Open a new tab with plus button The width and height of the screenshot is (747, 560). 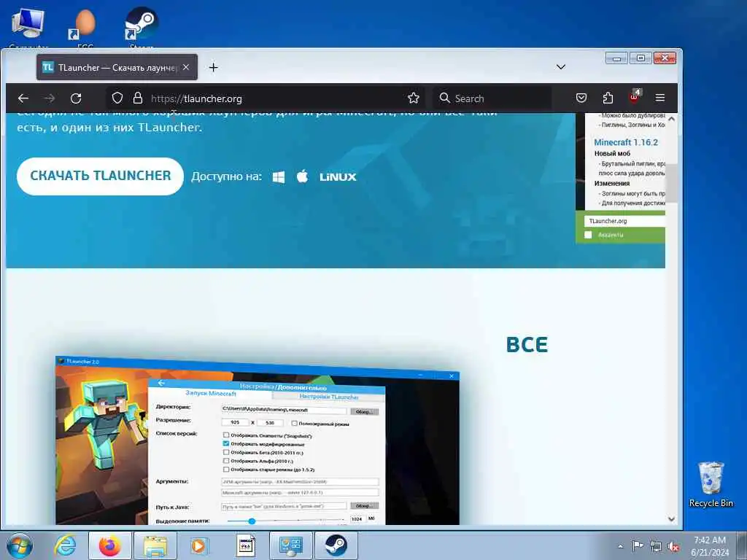[x=214, y=68]
